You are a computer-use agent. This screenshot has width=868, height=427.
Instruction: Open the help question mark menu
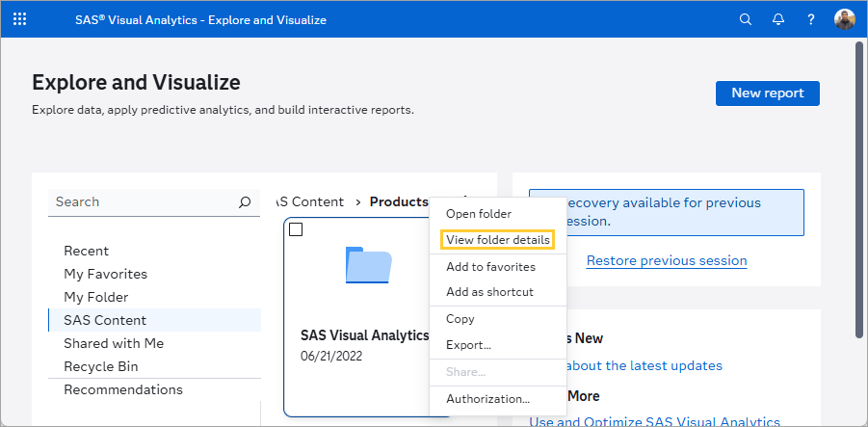(x=811, y=19)
